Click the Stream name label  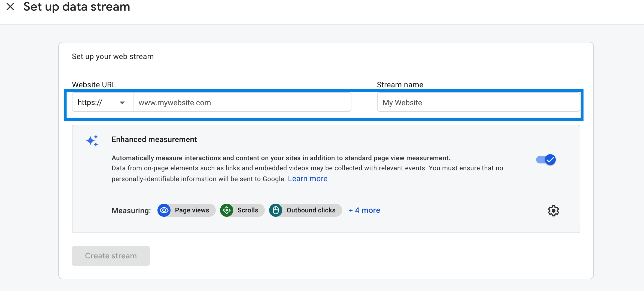coord(400,85)
